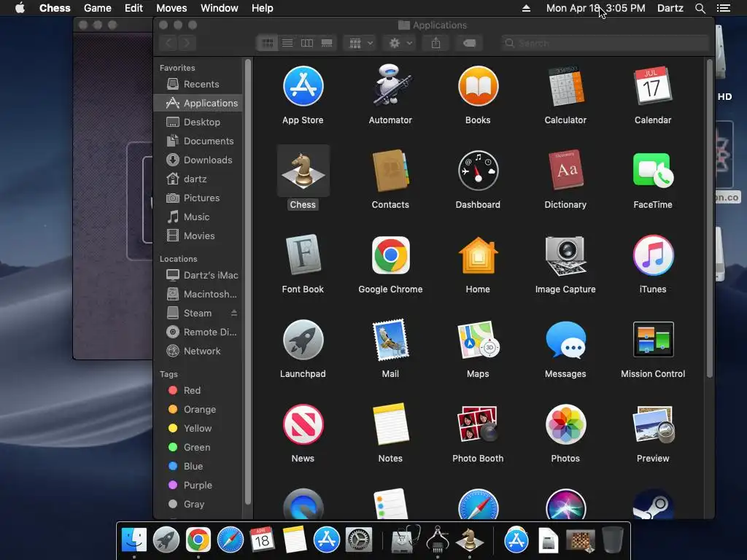The width and height of the screenshot is (747, 560).
Task: Open the gear Action menu dropdown
Action: [400, 43]
